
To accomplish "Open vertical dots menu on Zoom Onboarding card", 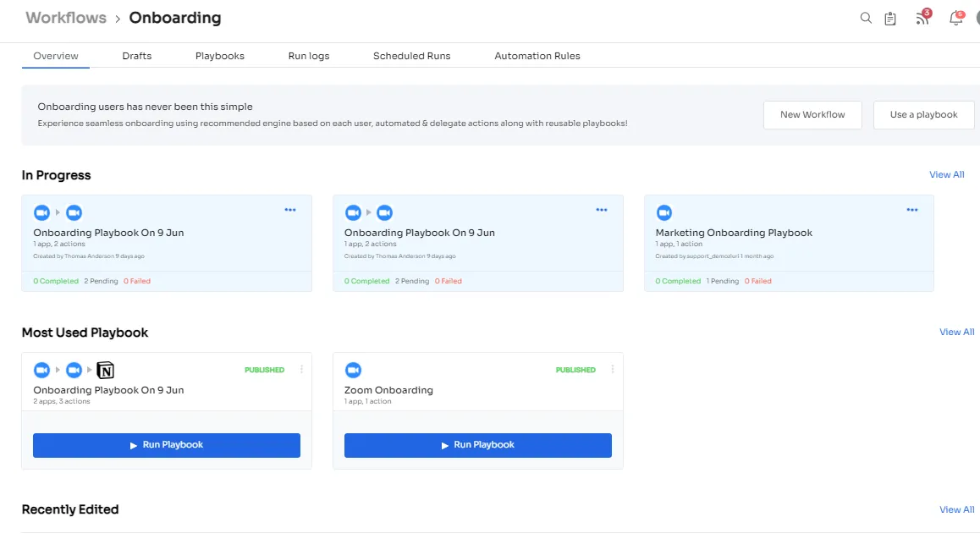I will (613, 370).
